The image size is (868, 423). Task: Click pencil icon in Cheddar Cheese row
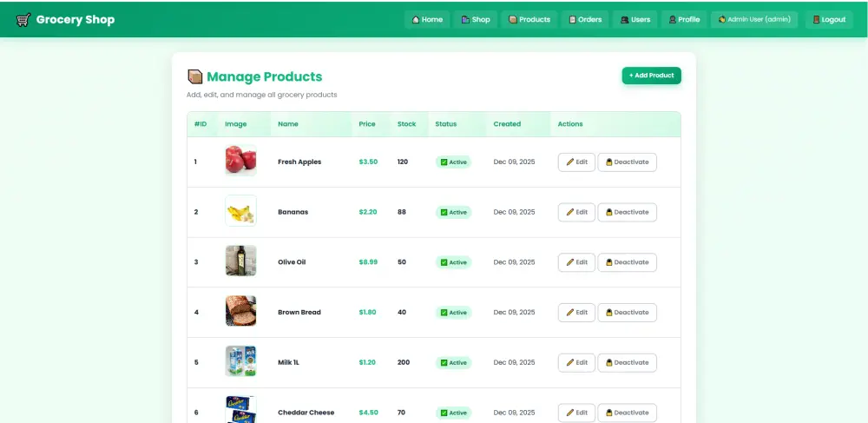pos(569,413)
